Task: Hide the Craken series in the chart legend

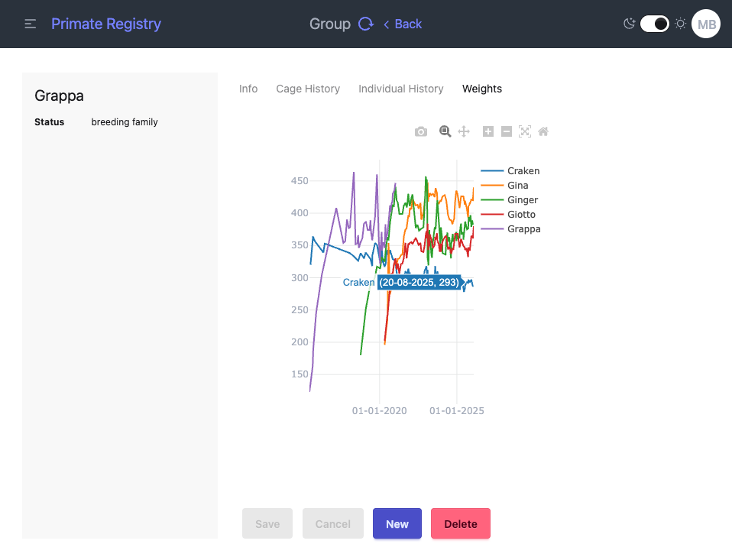Action: (x=523, y=170)
